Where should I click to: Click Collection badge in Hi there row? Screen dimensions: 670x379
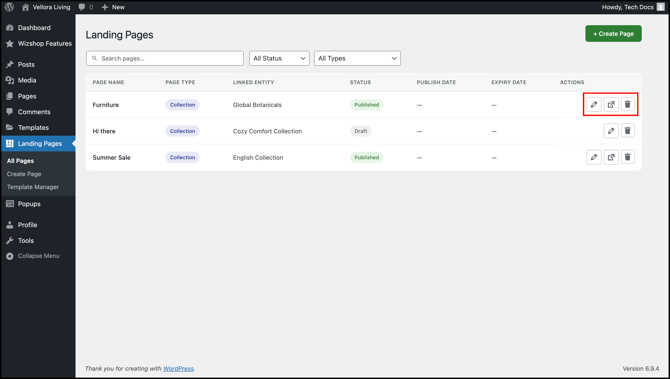pos(182,131)
